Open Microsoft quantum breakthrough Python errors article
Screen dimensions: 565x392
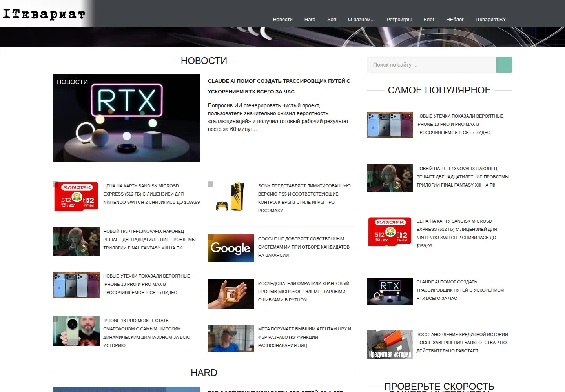point(304,292)
